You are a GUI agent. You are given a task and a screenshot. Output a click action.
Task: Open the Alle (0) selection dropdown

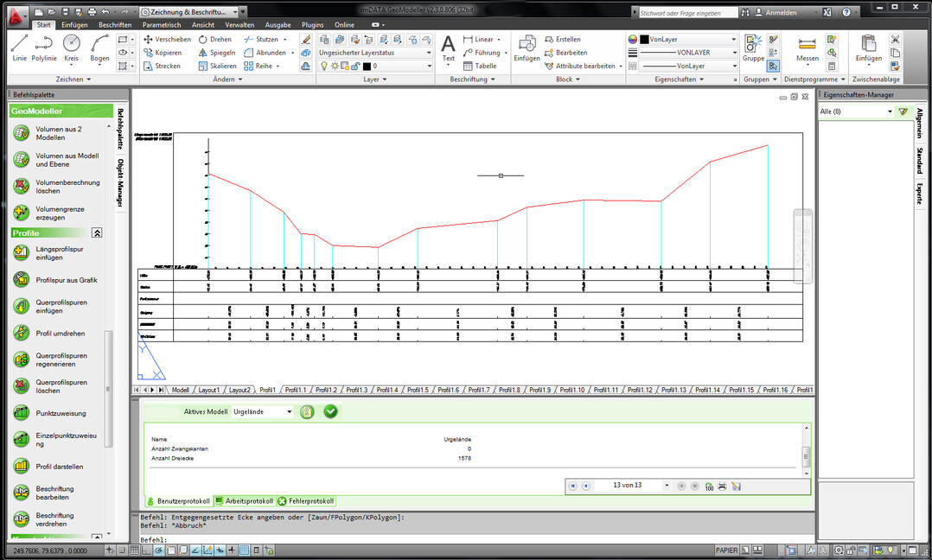click(x=856, y=111)
